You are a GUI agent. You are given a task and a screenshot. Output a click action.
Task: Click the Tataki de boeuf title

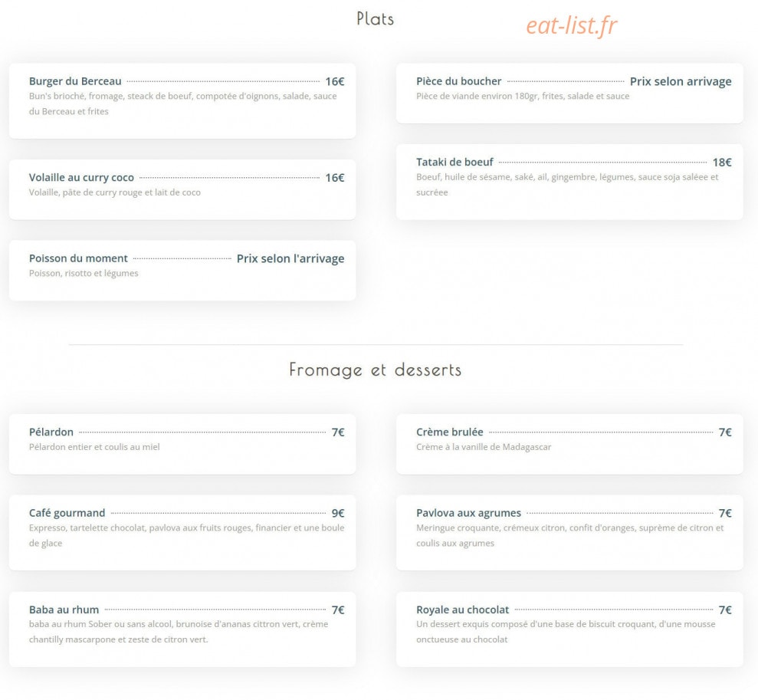pyautogui.click(x=454, y=162)
